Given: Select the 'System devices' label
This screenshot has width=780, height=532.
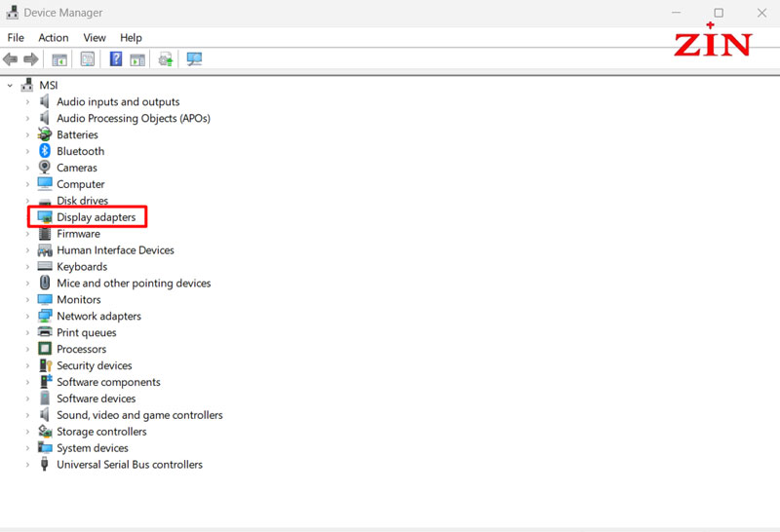Looking at the screenshot, I should pos(93,448).
